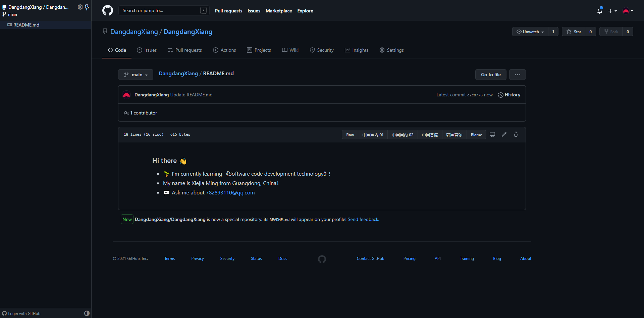Star this repository
This screenshot has width=644, height=318.
574,32
